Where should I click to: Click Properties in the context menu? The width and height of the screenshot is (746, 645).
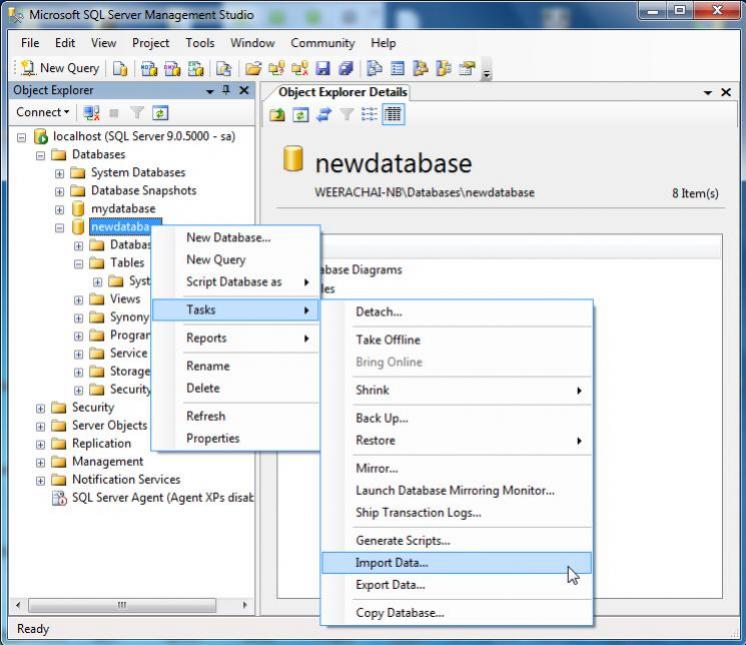[x=236, y=438]
